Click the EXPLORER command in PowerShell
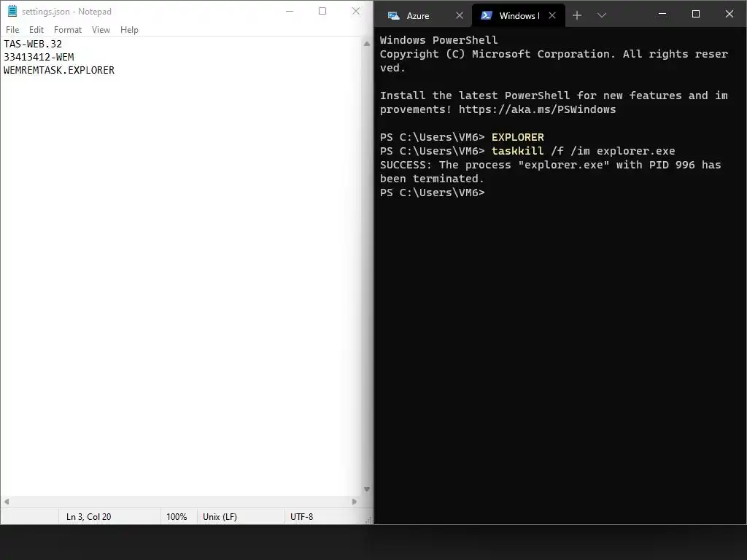The height and width of the screenshot is (560, 747). [x=518, y=137]
